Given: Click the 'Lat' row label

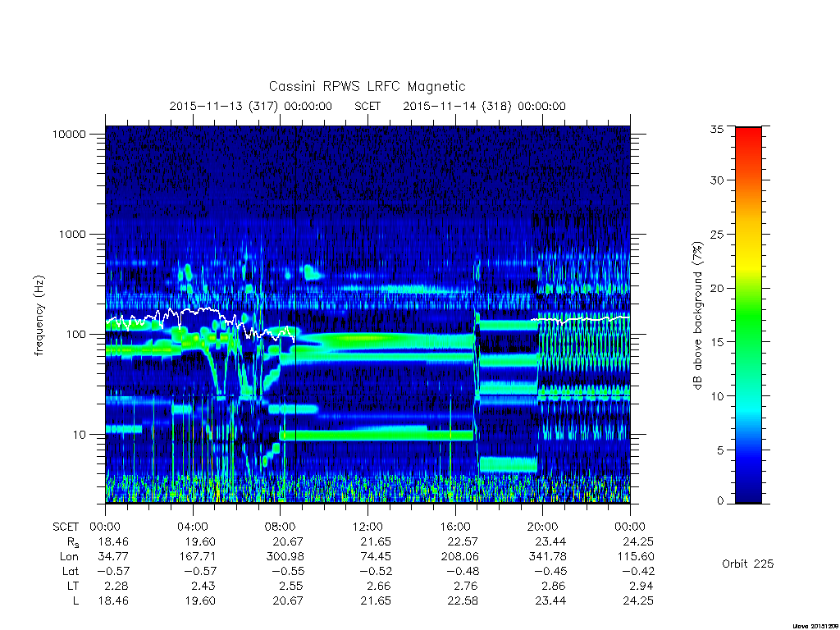Looking at the screenshot, I should click(71, 571).
